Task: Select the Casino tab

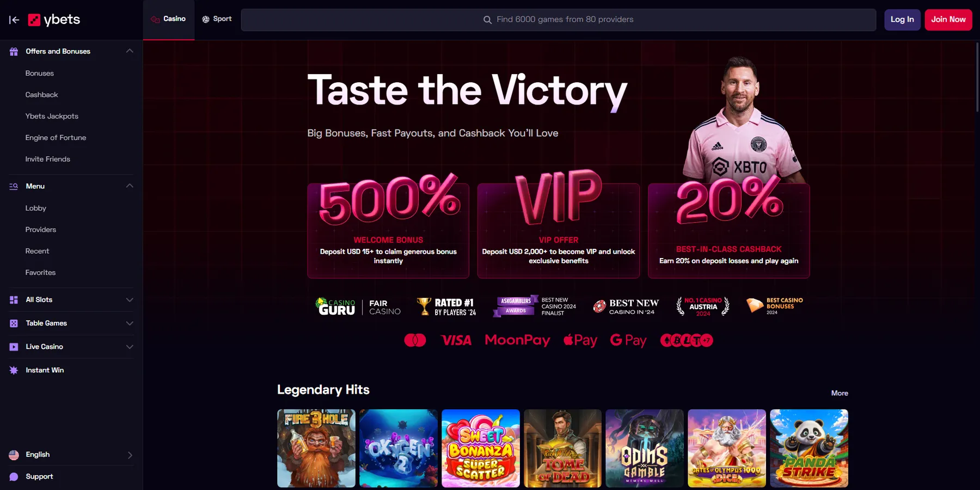Action: tap(169, 19)
